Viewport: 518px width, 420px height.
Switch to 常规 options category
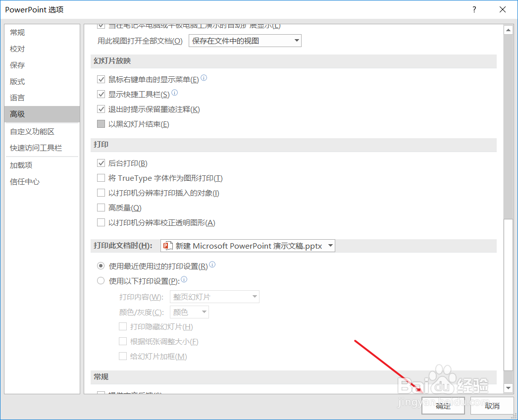[42, 32]
